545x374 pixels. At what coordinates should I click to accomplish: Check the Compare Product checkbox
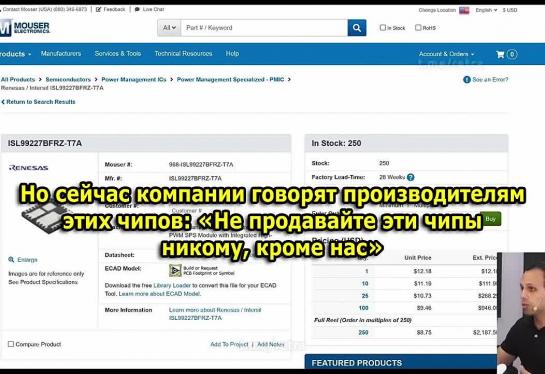pyautogui.click(x=11, y=344)
